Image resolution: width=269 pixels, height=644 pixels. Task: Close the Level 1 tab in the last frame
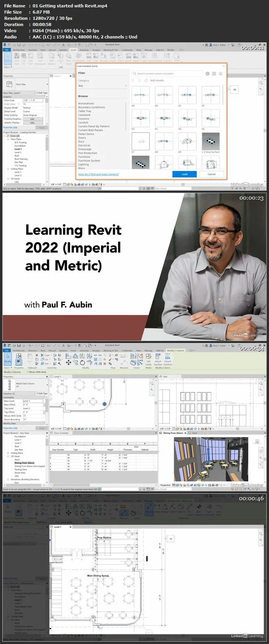point(70,527)
